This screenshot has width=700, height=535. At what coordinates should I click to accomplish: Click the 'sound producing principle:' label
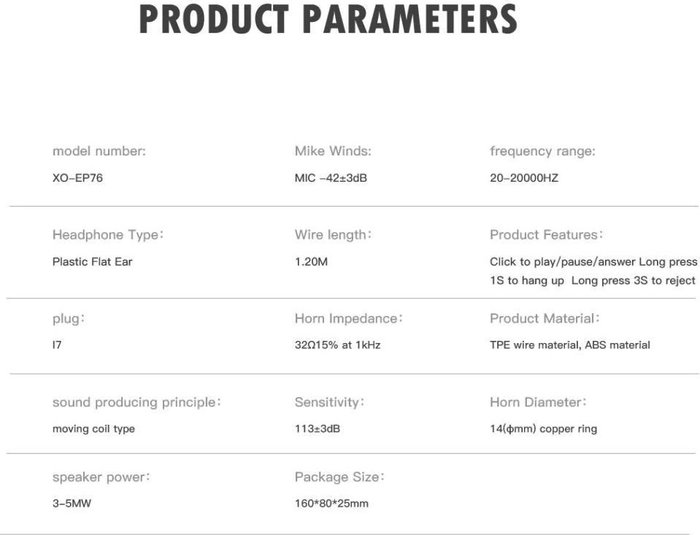coord(136,402)
